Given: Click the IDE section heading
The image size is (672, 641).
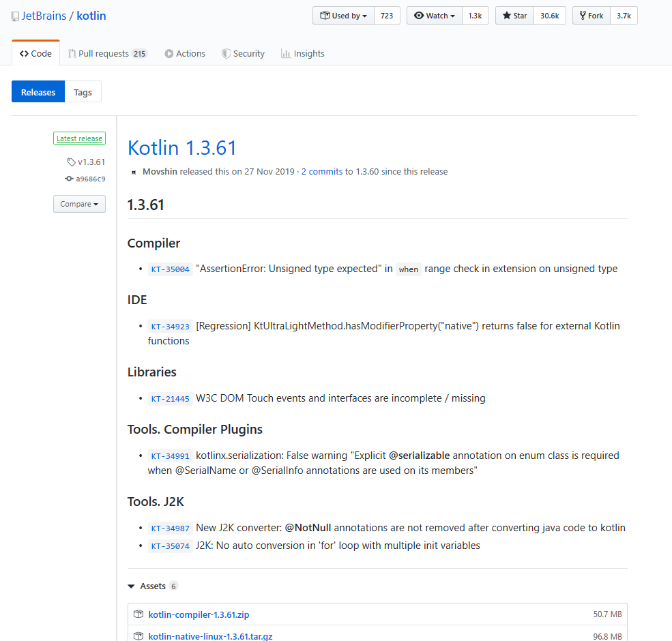Looking at the screenshot, I should click(137, 299).
